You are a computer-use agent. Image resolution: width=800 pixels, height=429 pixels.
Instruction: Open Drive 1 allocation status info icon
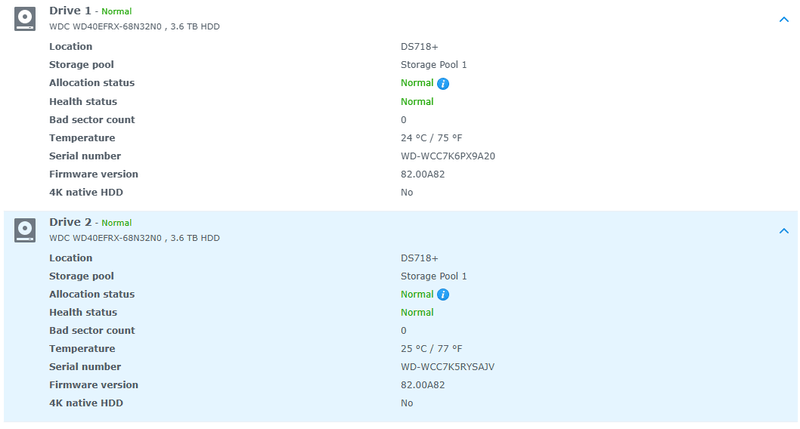pyautogui.click(x=443, y=83)
